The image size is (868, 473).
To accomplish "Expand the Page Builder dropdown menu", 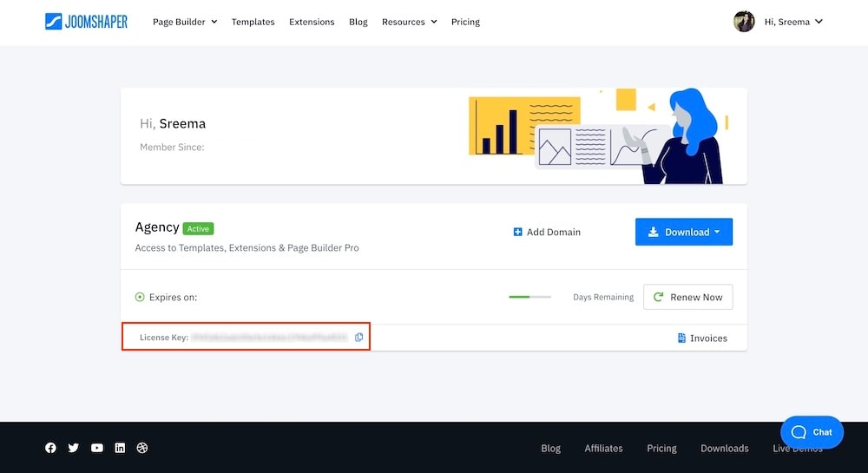I will tap(185, 22).
